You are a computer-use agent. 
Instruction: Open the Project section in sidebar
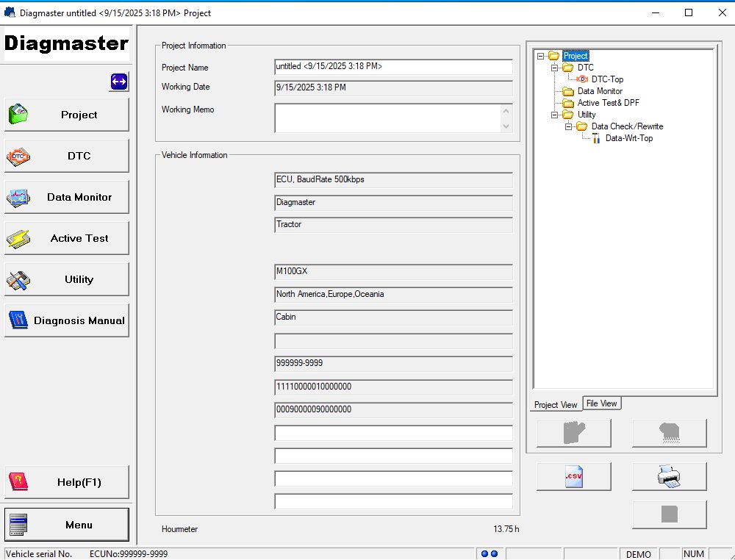point(67,115)
